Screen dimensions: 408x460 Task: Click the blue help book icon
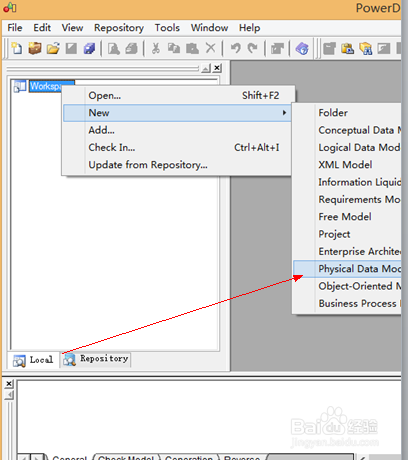click(x=302, y=49)
